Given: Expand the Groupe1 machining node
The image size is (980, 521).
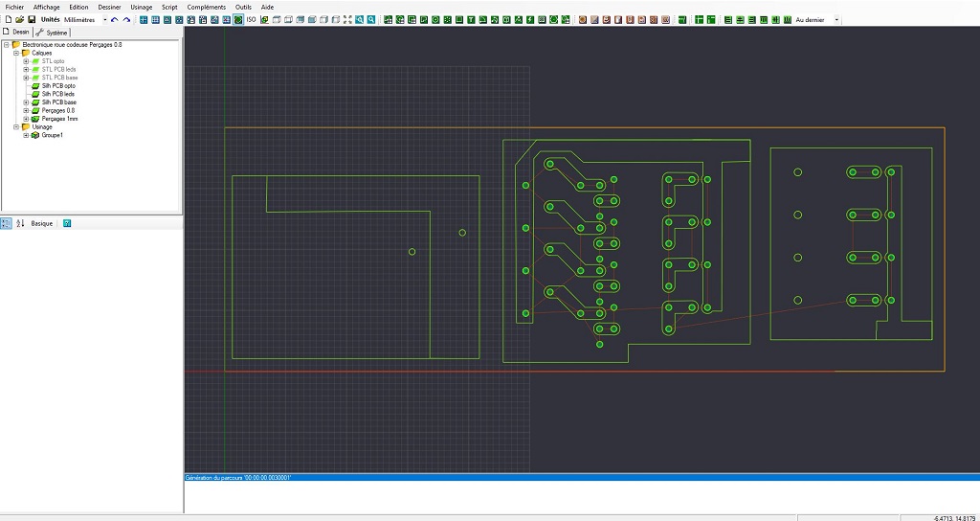Looking at the screenshot, I should [27, 135].
